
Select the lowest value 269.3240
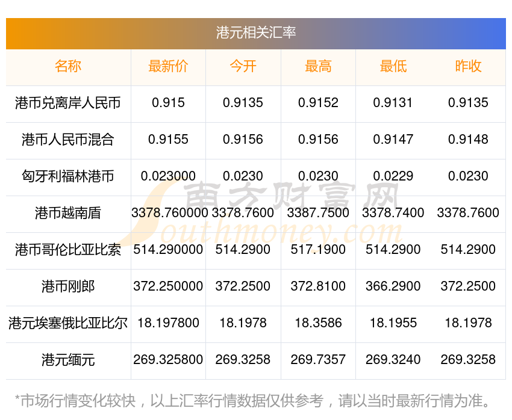(393, 360)
